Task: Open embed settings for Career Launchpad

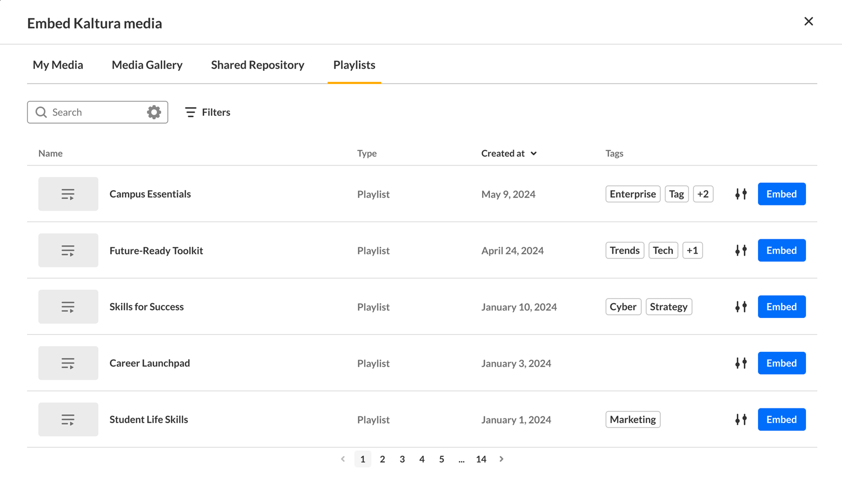Action: pos(741,363)
